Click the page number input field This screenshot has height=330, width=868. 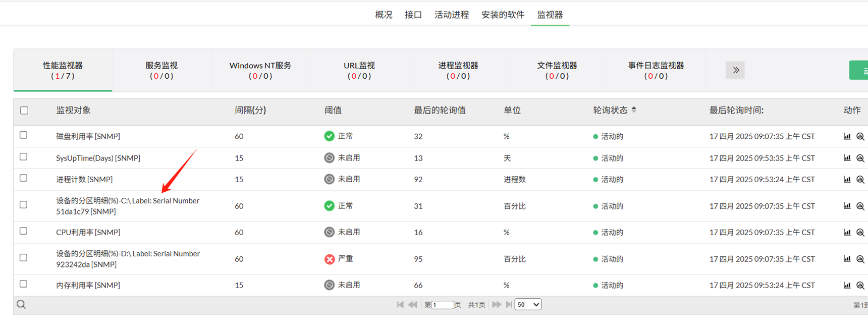click(443, 305)
